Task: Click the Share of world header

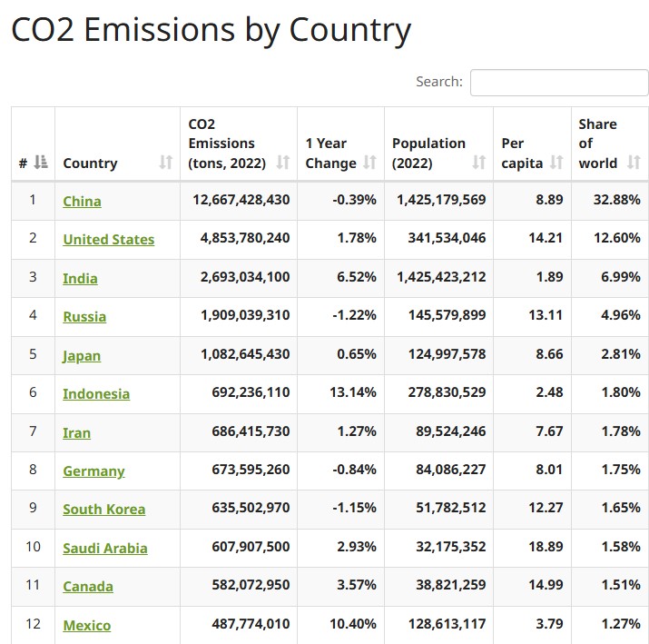Action: pos(597,144)
